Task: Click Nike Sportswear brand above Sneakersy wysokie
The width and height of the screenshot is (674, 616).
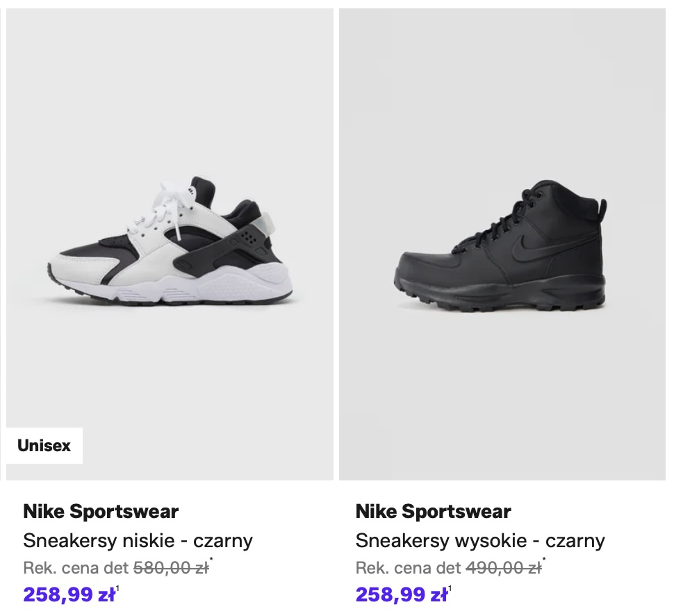Action: coord(433,512)
